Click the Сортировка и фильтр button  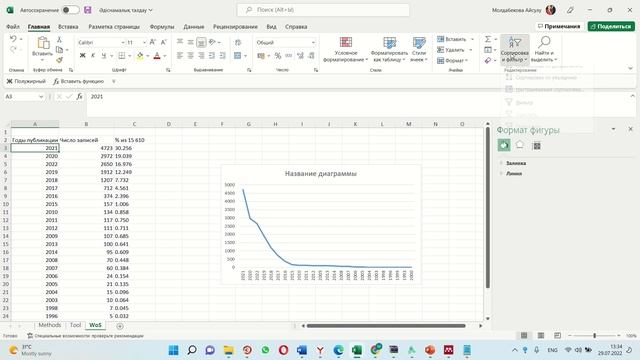[515, 49]
